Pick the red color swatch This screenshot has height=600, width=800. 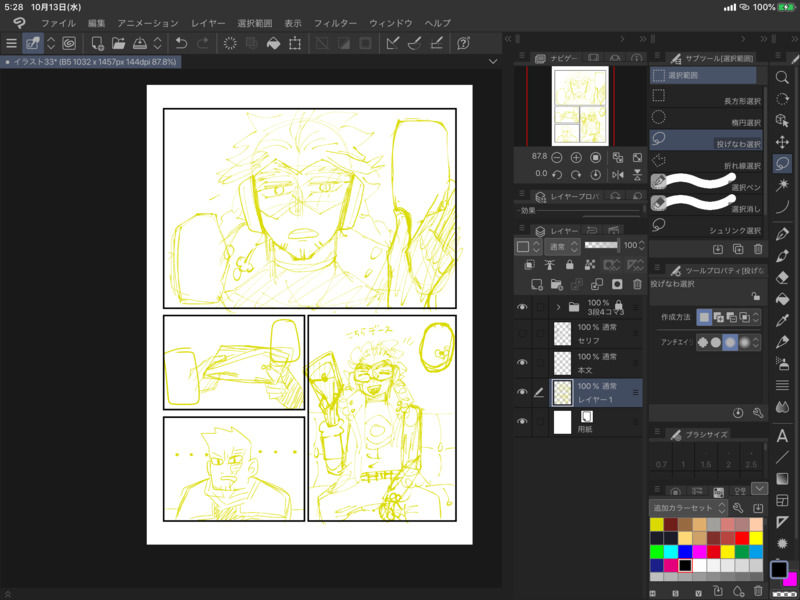[x=742, y=538]
